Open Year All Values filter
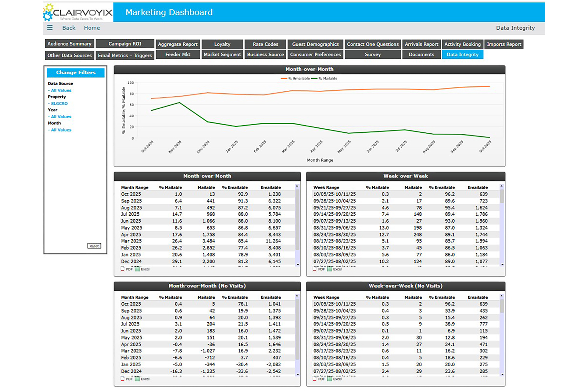The width and height of the screenshot is (588, 392). point(61,117)
